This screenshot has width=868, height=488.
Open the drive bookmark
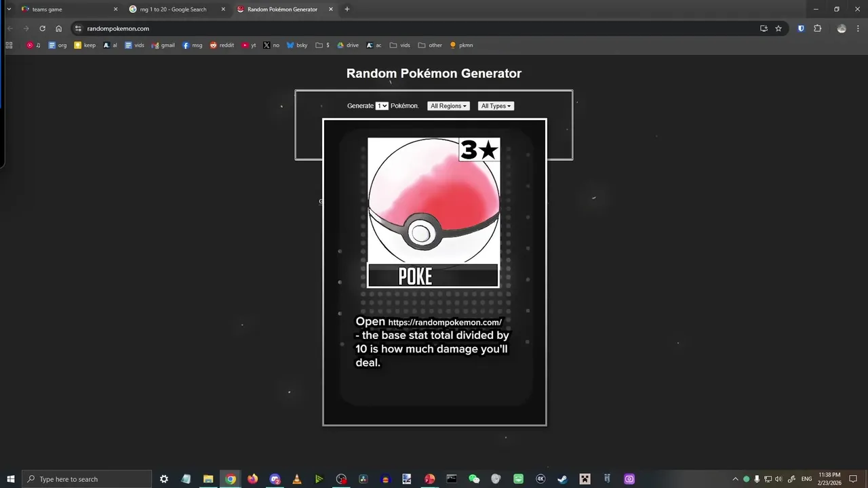coord(348,45)
